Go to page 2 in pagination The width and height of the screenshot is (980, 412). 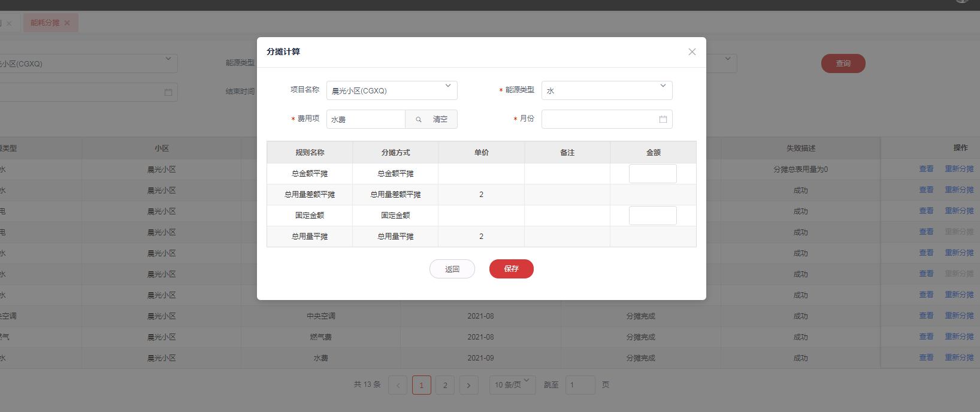pos(445,385)
